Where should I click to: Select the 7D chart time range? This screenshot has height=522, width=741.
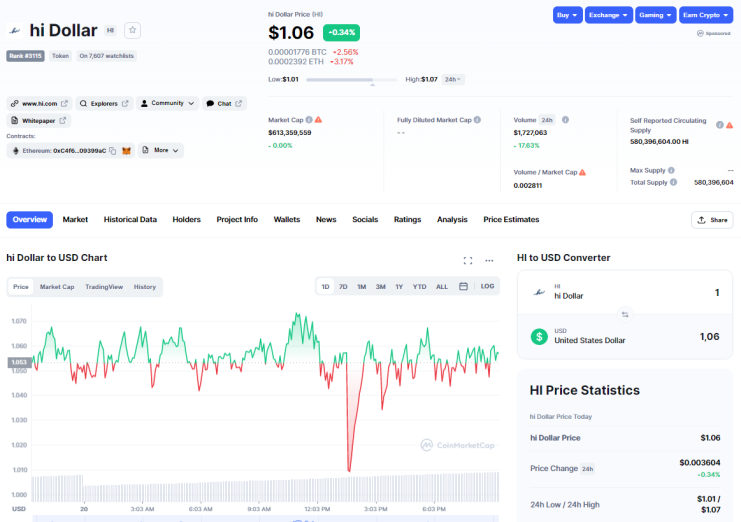click(x=343, y=287)
